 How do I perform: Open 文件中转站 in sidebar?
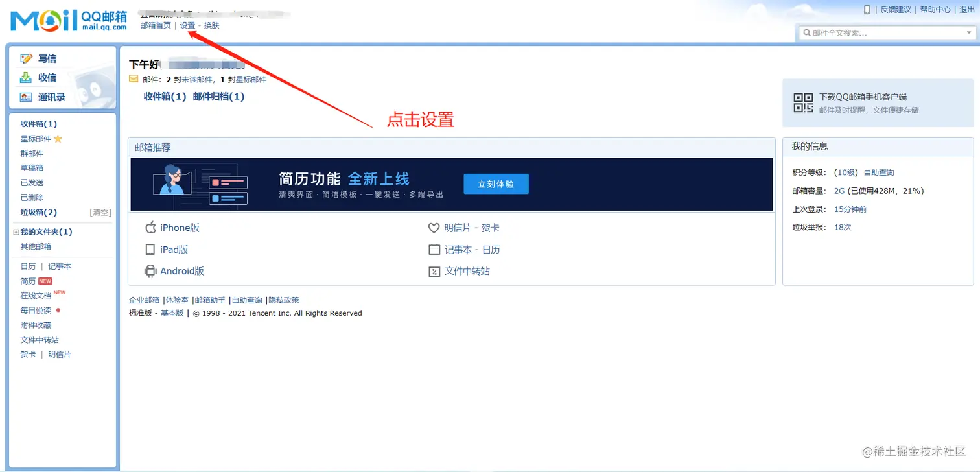pos(40,340)
